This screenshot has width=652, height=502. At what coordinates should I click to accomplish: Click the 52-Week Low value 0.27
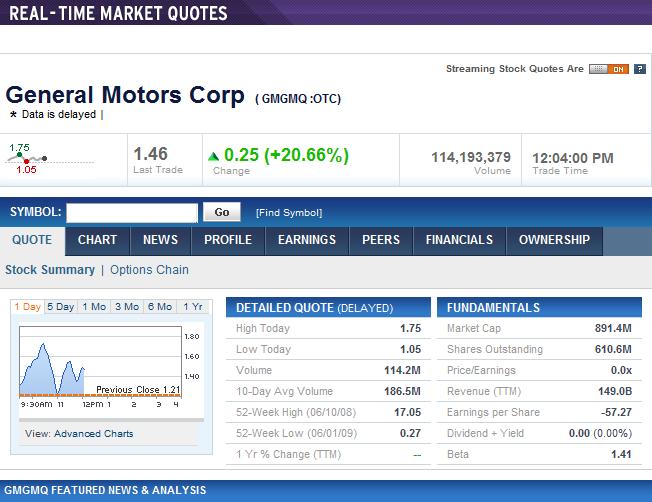(x=410, y=433)
